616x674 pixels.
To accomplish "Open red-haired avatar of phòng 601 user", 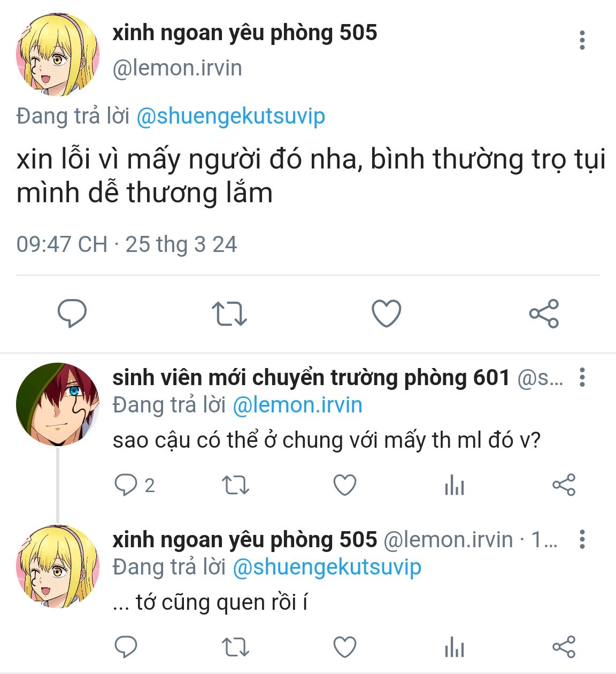I will coord(57,404).
